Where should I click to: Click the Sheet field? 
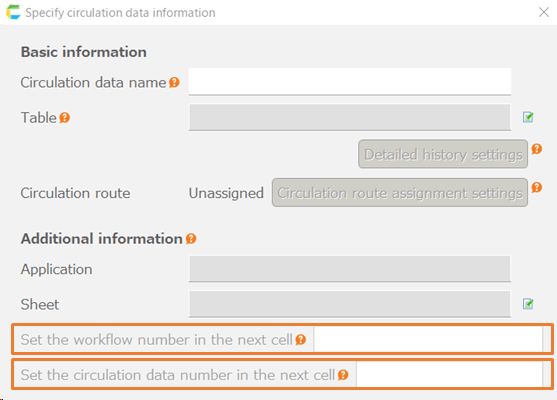point(350,304)
